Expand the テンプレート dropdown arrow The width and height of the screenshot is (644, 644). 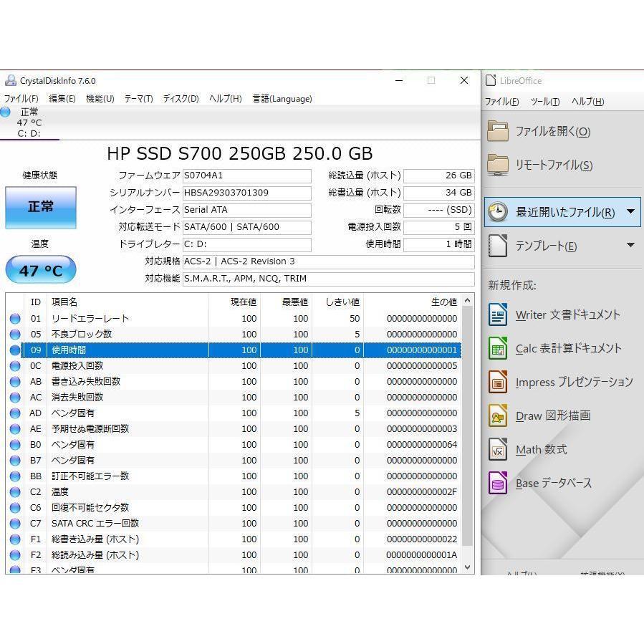pos(631,246)
